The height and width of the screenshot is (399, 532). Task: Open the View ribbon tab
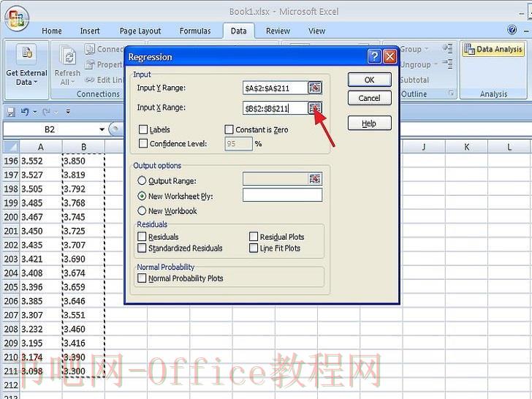(316, 31)
